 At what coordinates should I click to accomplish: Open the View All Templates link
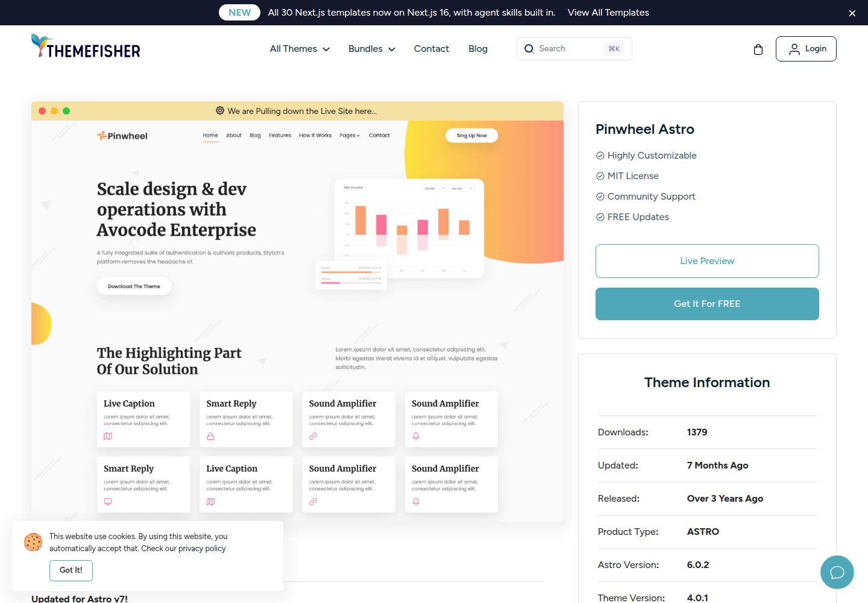[x=608, y=13]
